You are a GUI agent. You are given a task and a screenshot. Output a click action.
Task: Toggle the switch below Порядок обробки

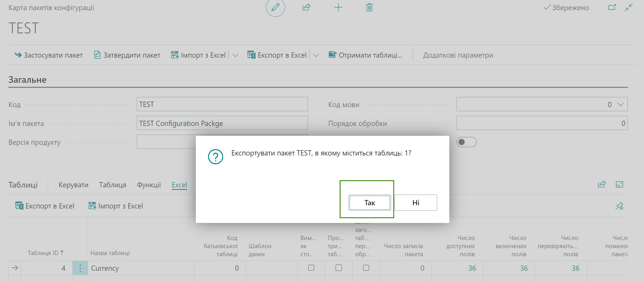click(x=466, y=142)
